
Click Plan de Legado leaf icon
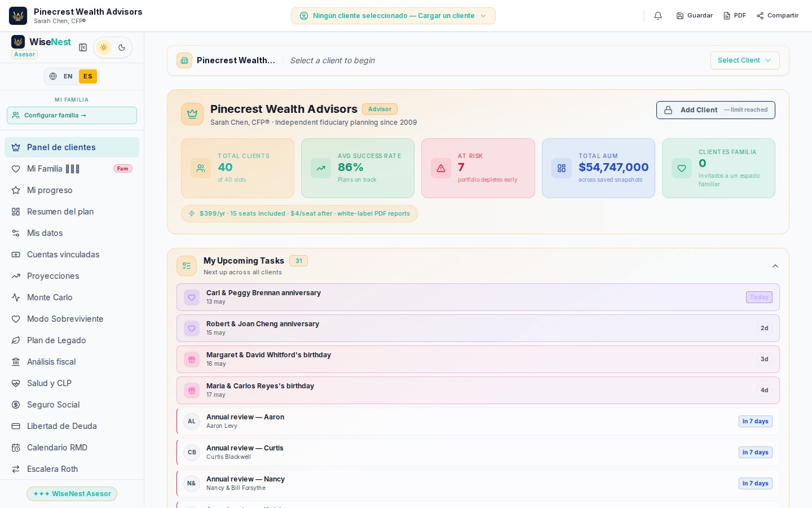click(x=16, y=340)
